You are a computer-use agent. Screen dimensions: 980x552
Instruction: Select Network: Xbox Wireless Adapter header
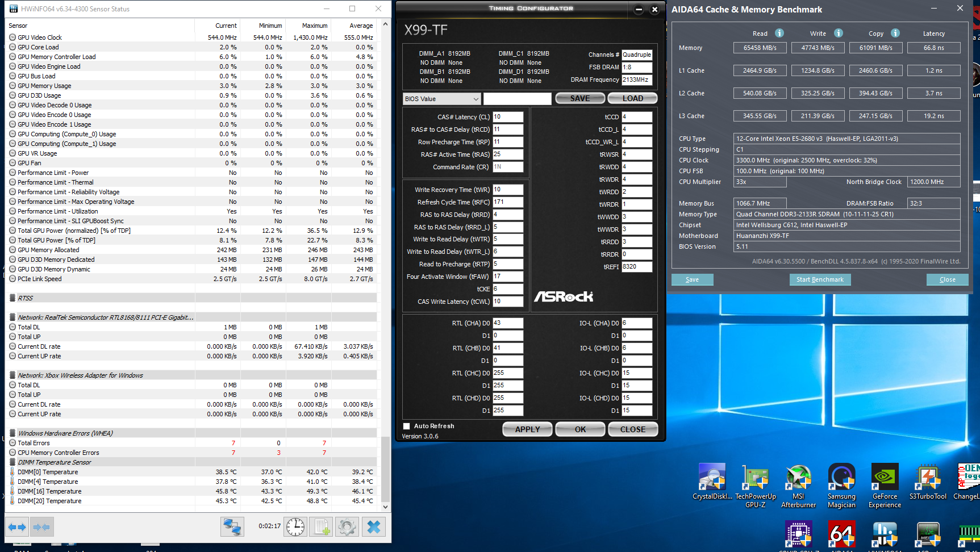(191, 375)
